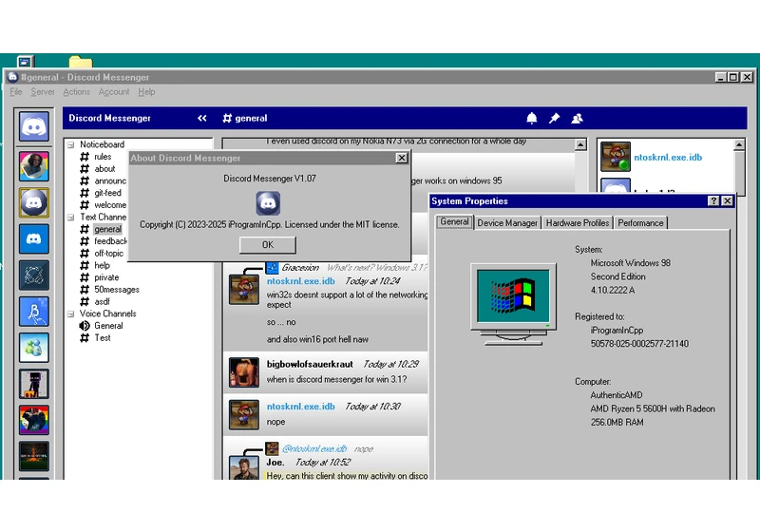Collapse the Noticeboard category
This screenshot has width=760, height=532.
[70, 144]
